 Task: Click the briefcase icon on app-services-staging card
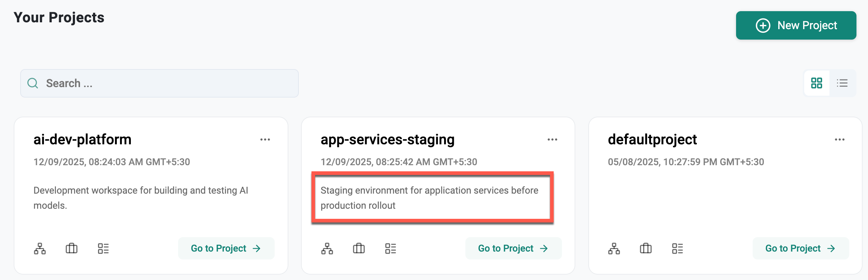[359, 248]
